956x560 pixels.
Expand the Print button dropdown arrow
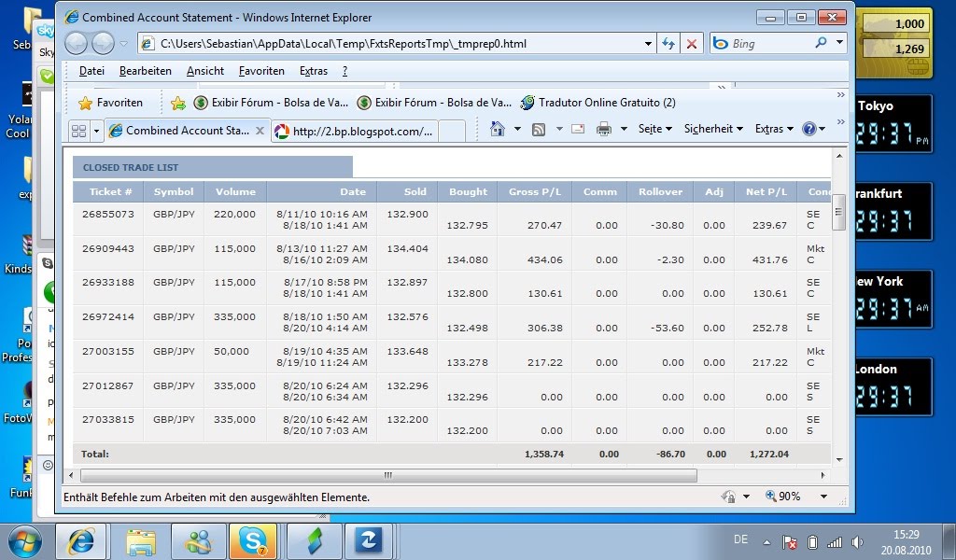624,129
